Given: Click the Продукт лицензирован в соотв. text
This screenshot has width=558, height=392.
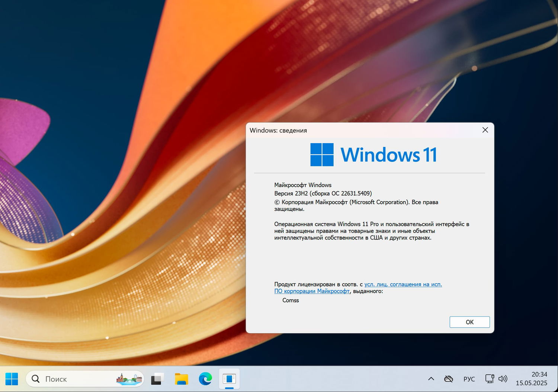Looking at the screenshot, I should pyautogui.click(x=318, y=285).
